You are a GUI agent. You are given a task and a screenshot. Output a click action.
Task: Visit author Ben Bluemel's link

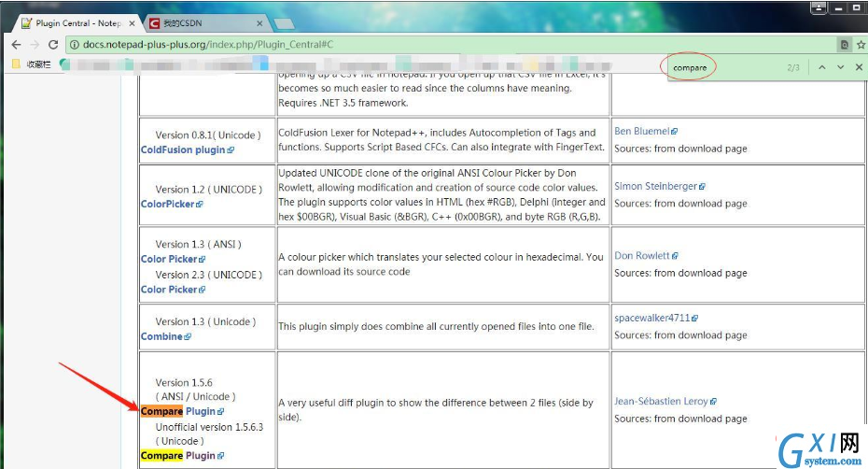click(641, 132)
